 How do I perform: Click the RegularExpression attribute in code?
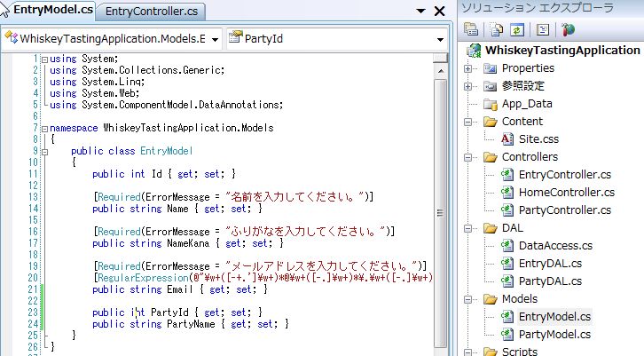[143, 278]
